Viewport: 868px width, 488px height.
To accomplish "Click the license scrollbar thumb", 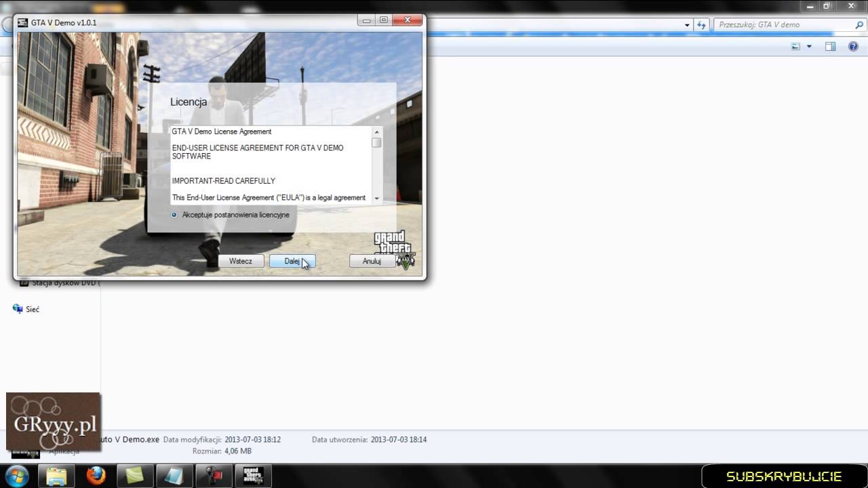I will tap(376, 143).
